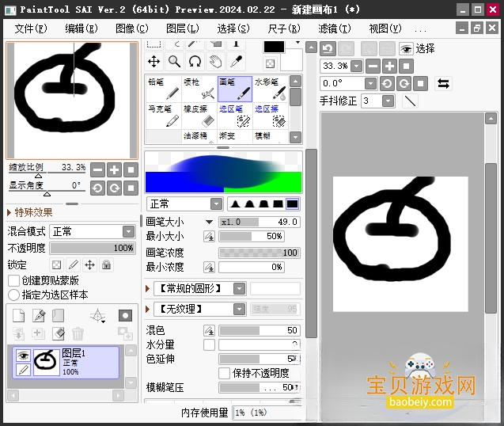This screenshot has height=426, width=504.
Task: Choose the 水彩笔 watercolor brush
Action: click(271, 89)
